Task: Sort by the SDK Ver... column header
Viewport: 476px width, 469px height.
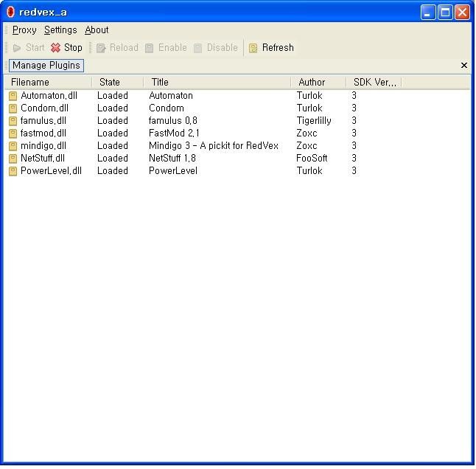Action: click(374, 83)
